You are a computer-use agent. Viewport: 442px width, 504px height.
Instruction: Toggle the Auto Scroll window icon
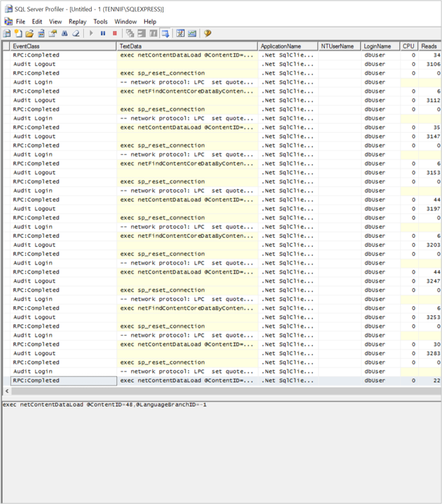tap(165, 33)
